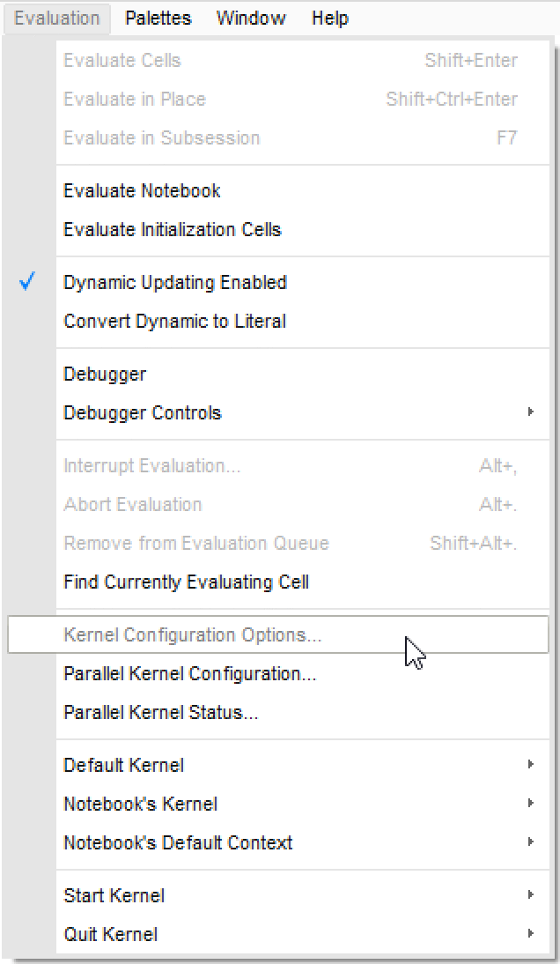The image size is (560, 964).
Task: Expand the Debugger Controls submenu arrow
Action: 530,412
